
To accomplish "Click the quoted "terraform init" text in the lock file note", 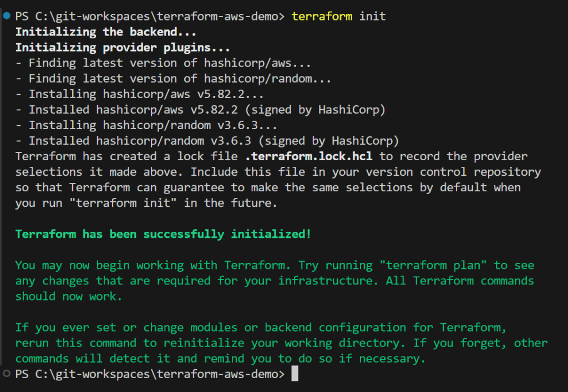I will (123, 203).
